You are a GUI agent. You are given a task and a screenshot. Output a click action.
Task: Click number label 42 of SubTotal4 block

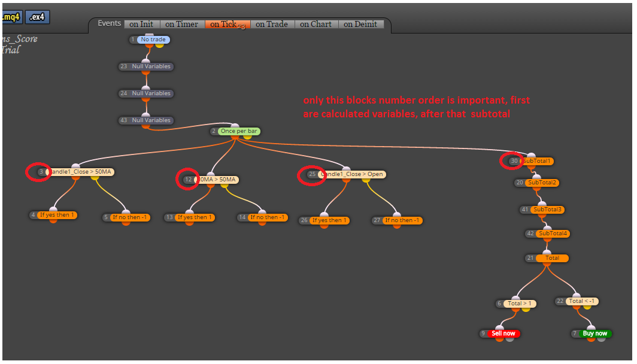coord(530,233)
